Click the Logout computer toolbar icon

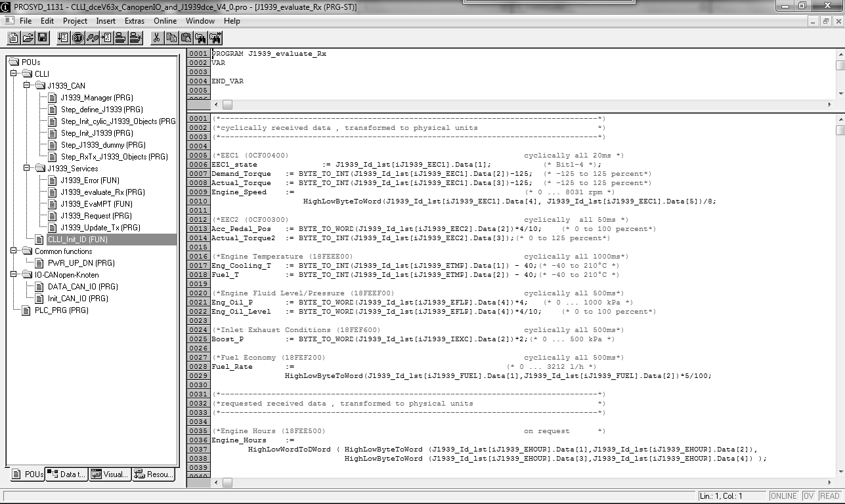click(135, 37)
